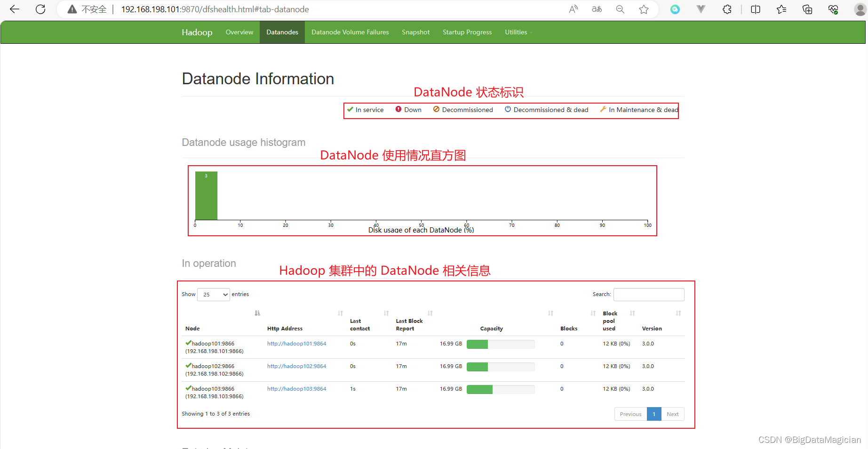Open the zoom magnifier icon
Screen dimensions: 868x449
[620, 9]
